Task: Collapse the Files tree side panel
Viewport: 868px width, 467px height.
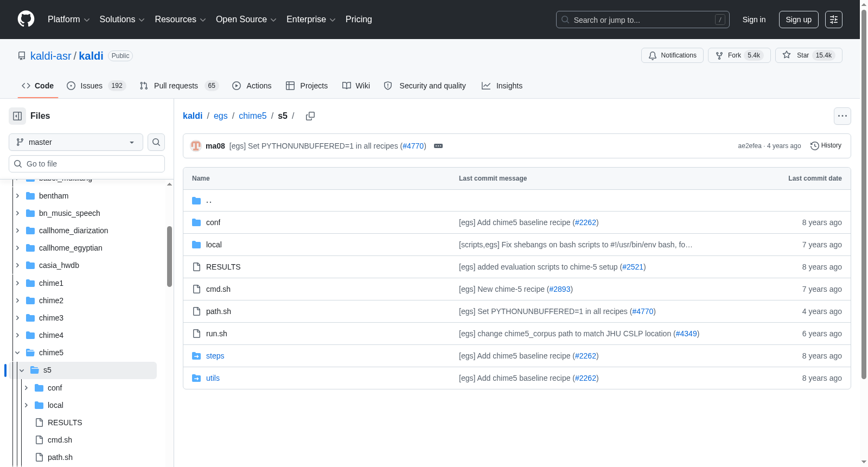Action: [17, 116]
